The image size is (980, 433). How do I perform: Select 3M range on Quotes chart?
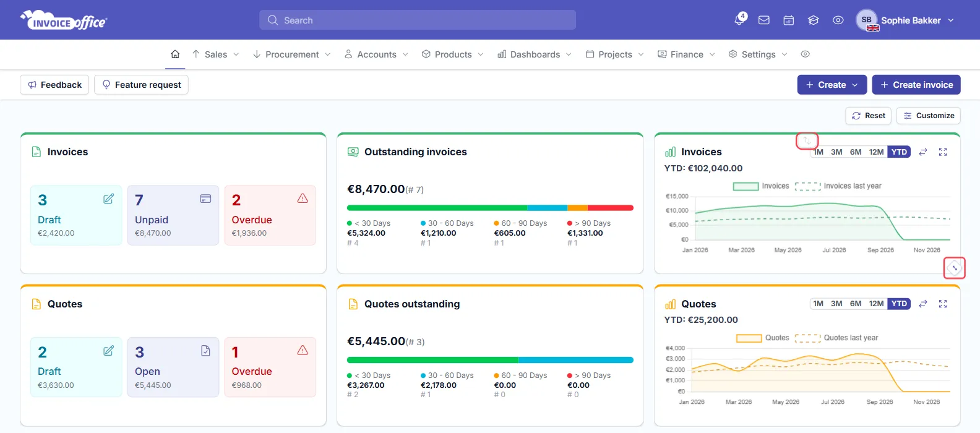pyautogui.click(x=836, y=304)
